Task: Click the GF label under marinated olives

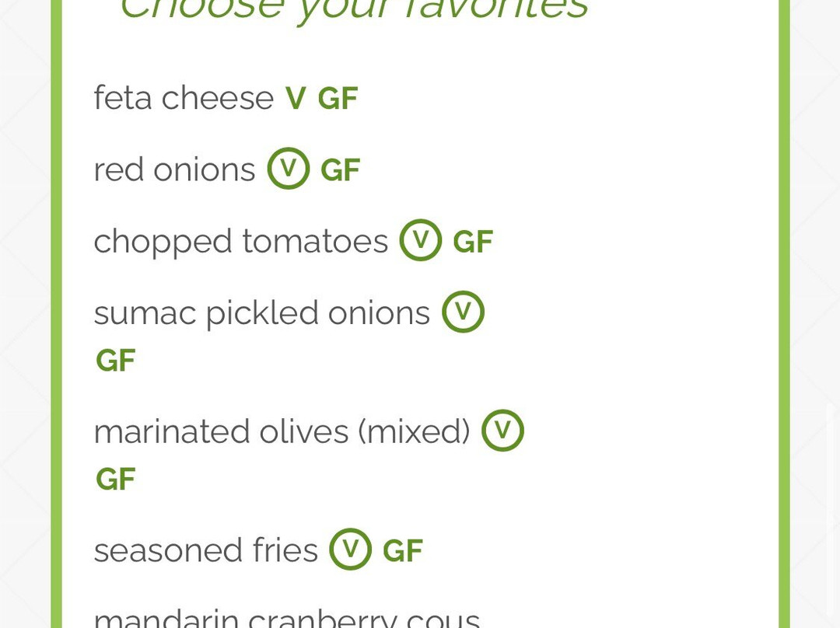Action: pyautogui.click(x=116, y=480)
